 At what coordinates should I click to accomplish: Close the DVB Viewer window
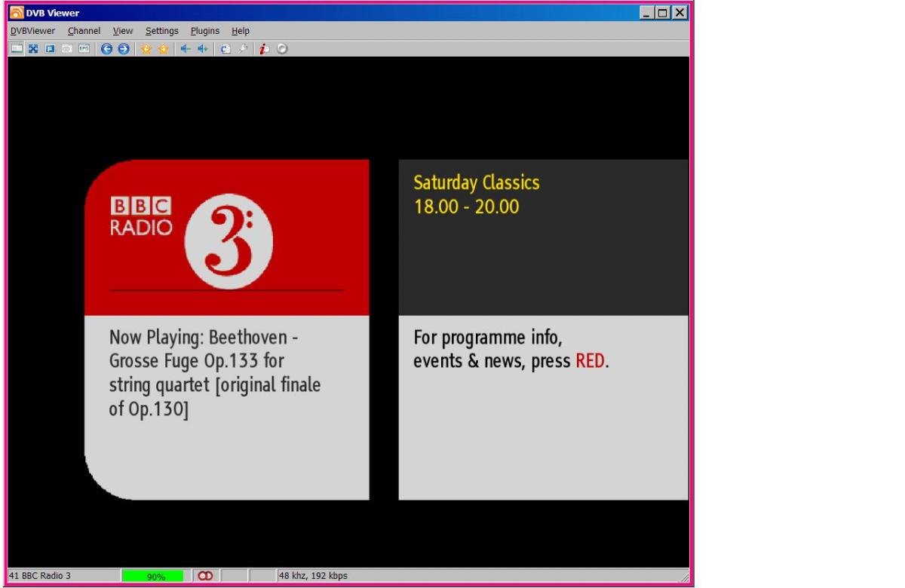[680, 13]
